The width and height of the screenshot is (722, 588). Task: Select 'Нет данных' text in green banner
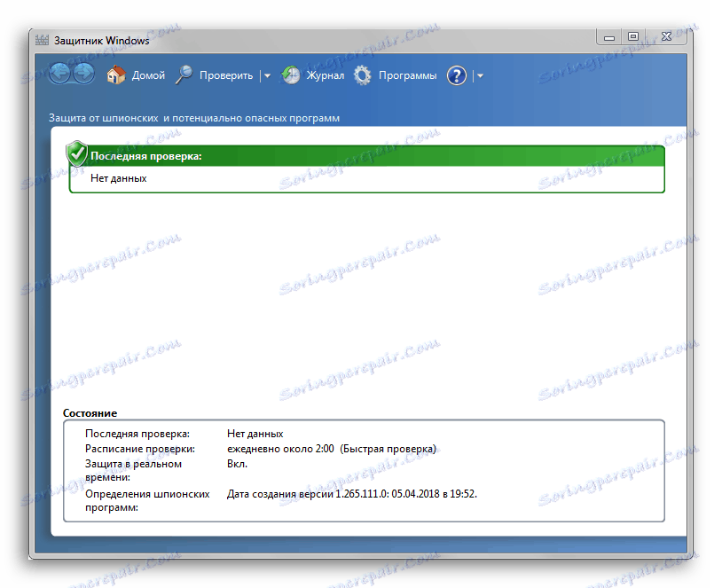[x=118, y=178]
